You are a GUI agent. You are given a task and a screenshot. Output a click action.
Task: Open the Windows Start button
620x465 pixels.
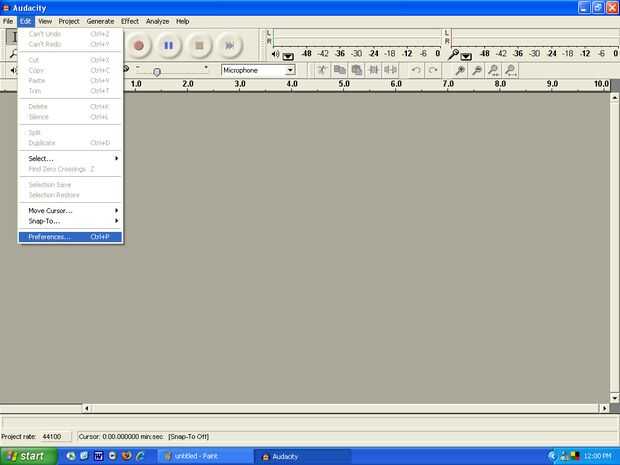(x=28, y=456)
